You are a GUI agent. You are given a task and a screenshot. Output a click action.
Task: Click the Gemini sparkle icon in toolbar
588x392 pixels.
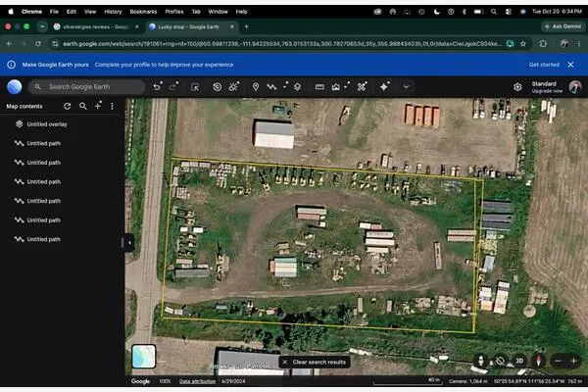(x=384, y=86)
